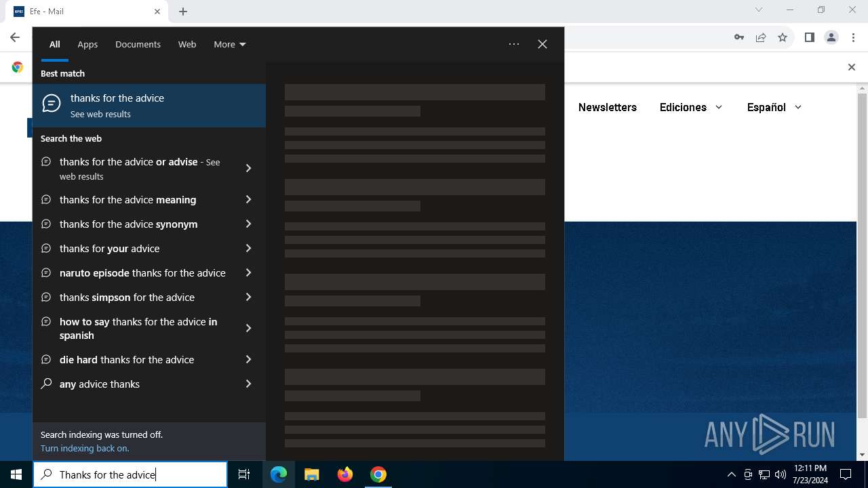Open the search panel options ellipsis
868x488 pixels.
514,44
